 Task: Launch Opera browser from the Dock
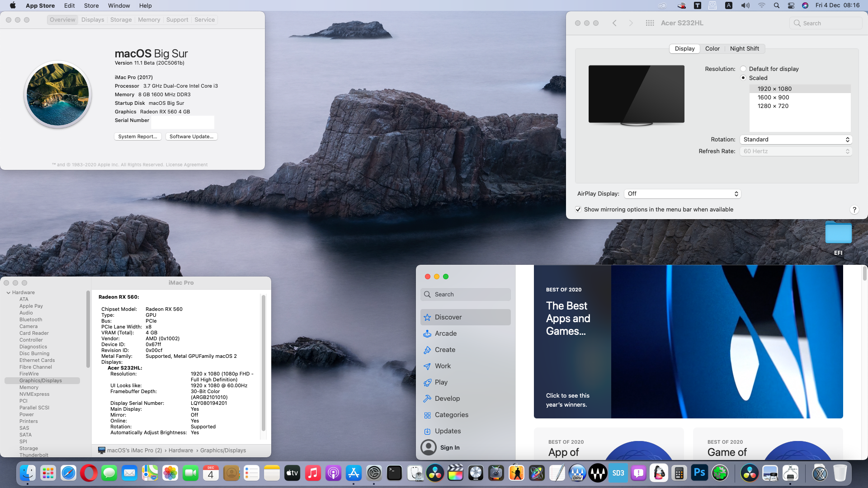pos(89,473)
